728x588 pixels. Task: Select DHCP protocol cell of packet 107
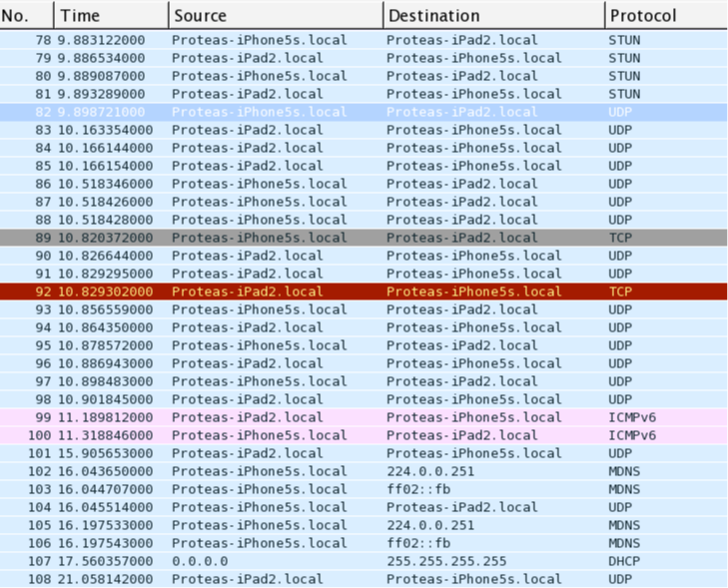tap(624, 562)
